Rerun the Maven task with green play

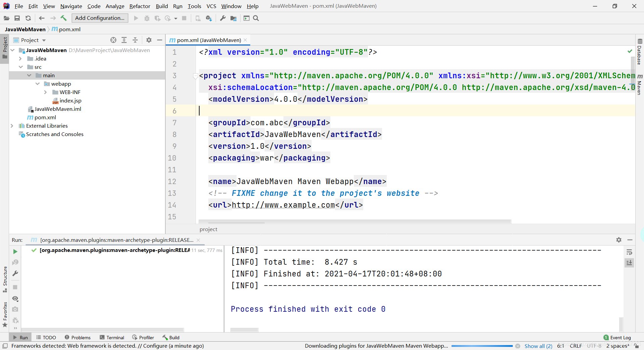point(15,252)
